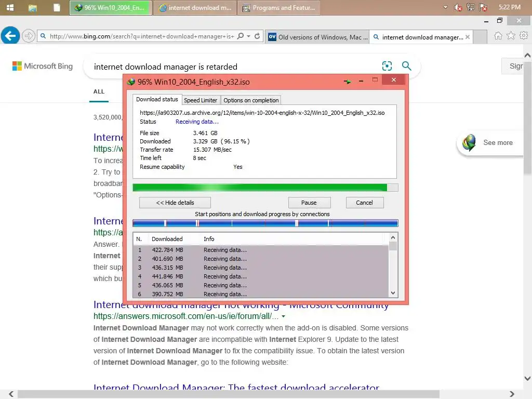Click the Bing Sign in button

(512, 66)
